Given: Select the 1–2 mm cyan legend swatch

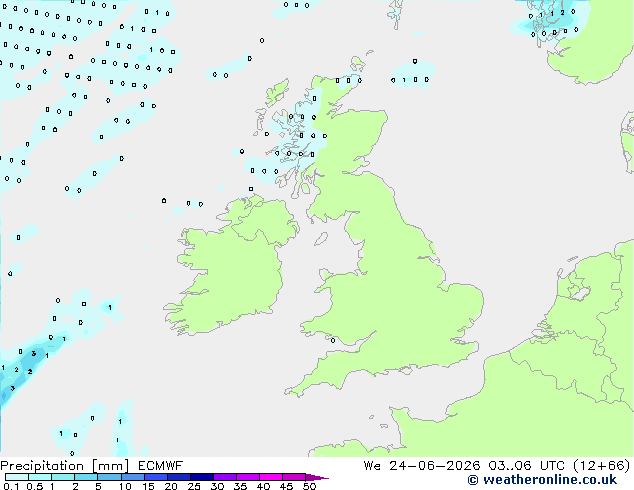Looking at the screenshot, I should click(x=63, y=477).
